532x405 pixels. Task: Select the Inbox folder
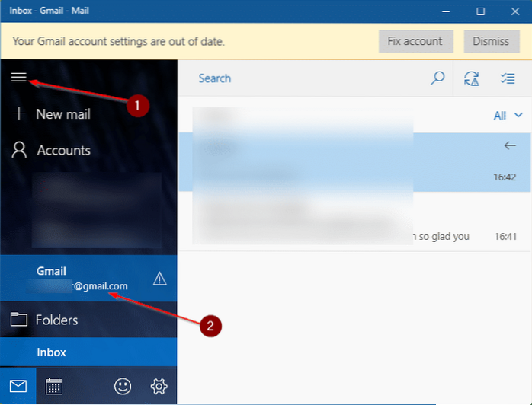tap(52, 352)
